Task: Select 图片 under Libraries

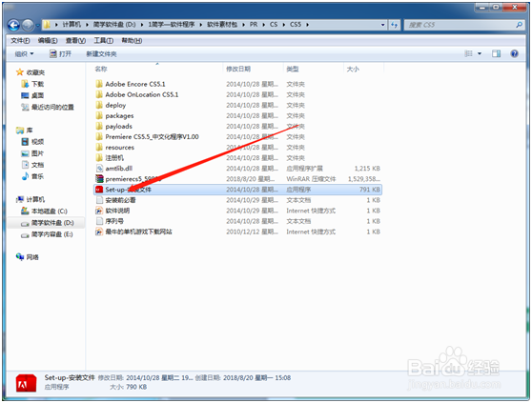Action: click(37, 153)
